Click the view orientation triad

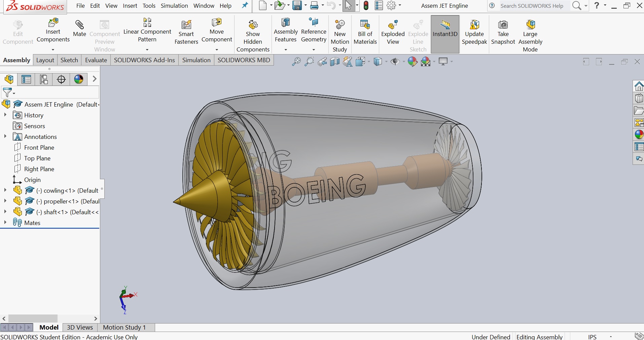128,299
